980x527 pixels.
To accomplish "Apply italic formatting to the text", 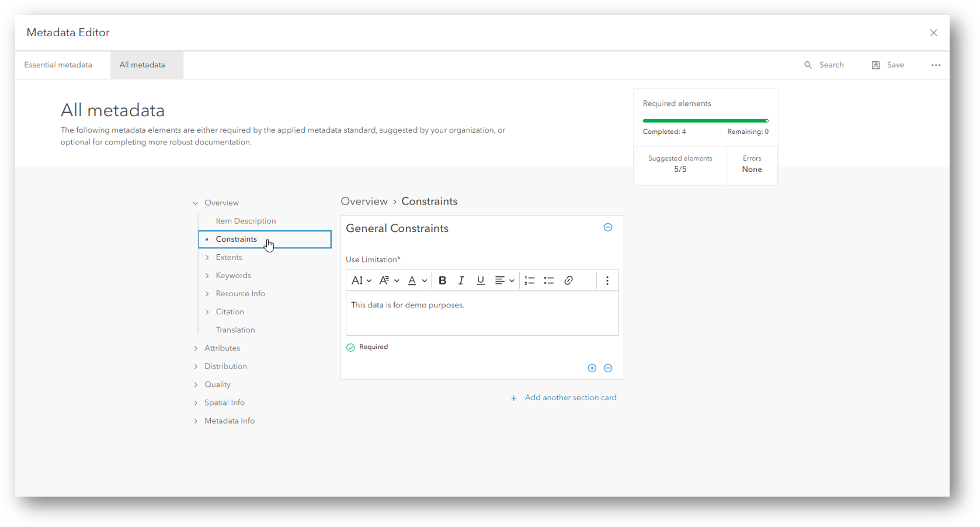I will click(x=461, y=280).
